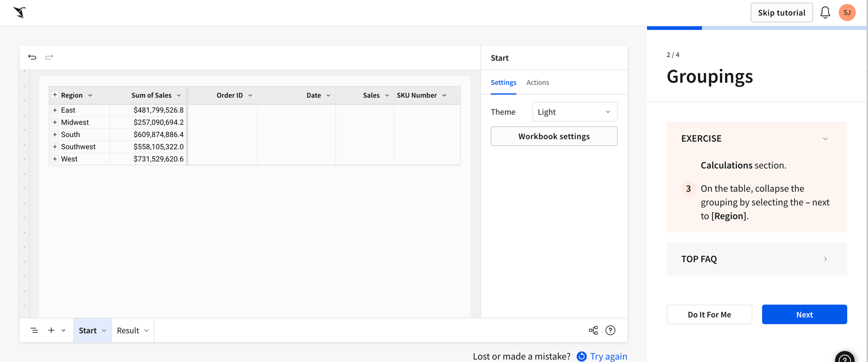The image size is (868, 362).
Task: Open the workbook lineage icon
Action: click(x=593, y=330)
